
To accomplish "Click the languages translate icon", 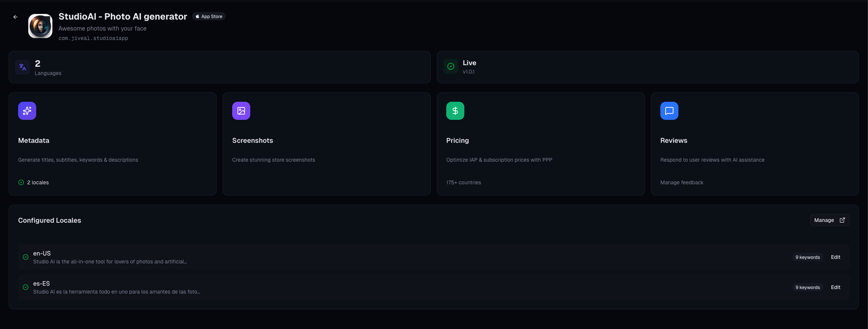I will point(23,67).
